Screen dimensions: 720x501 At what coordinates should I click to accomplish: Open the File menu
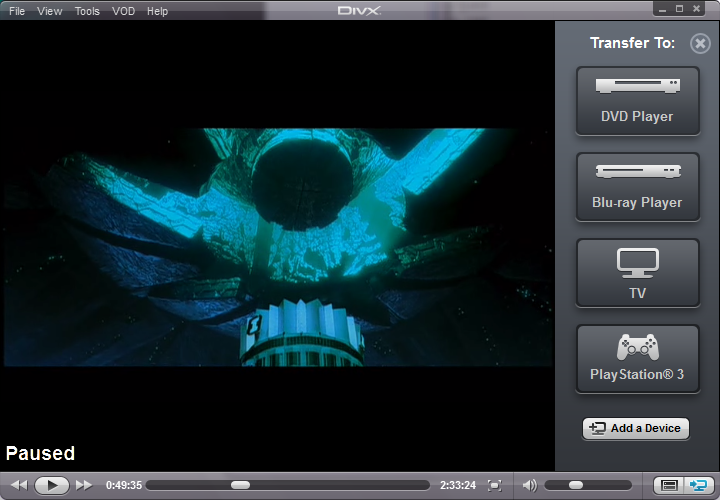[17, 11]
